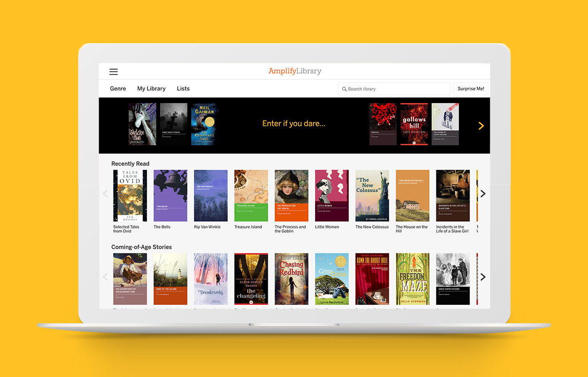Open the Treasure Island map cover
588x377 pixels.
click(251, 196)
